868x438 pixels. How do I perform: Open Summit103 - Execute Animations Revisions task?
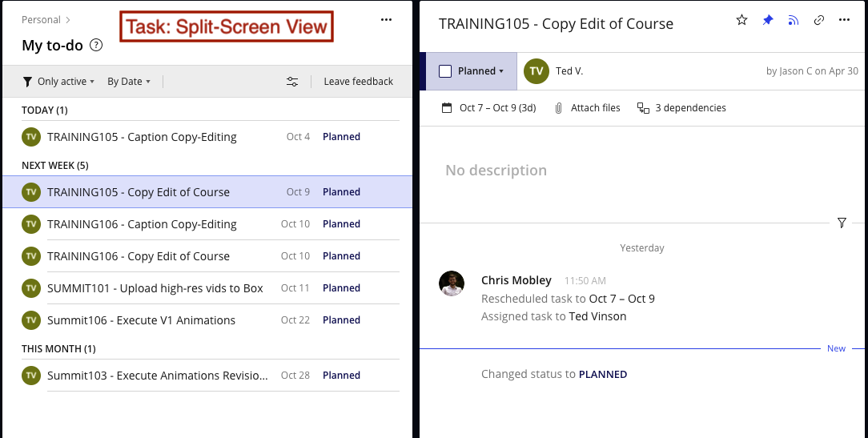[x=157, y=376]
